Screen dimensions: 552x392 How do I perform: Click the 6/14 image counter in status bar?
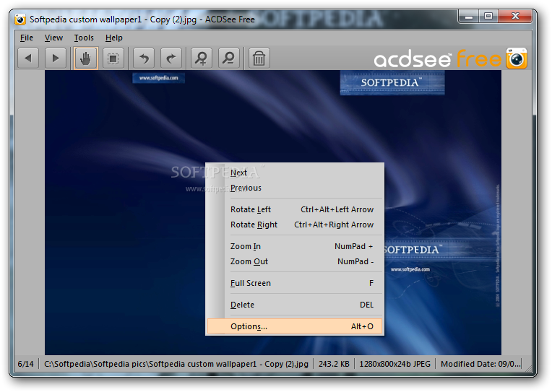26,364
